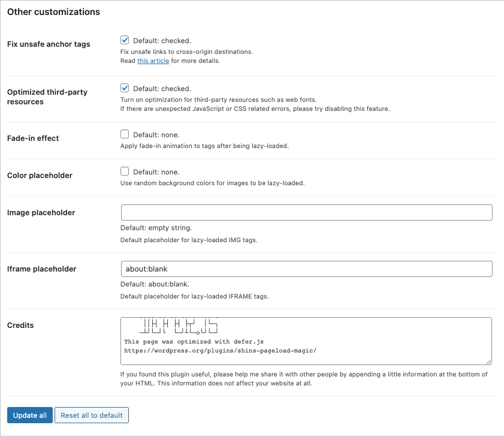The image size is (504, 437).
Task: Click "Default: checked." text beside Optimized third-party resources
Action: [162, 89]
